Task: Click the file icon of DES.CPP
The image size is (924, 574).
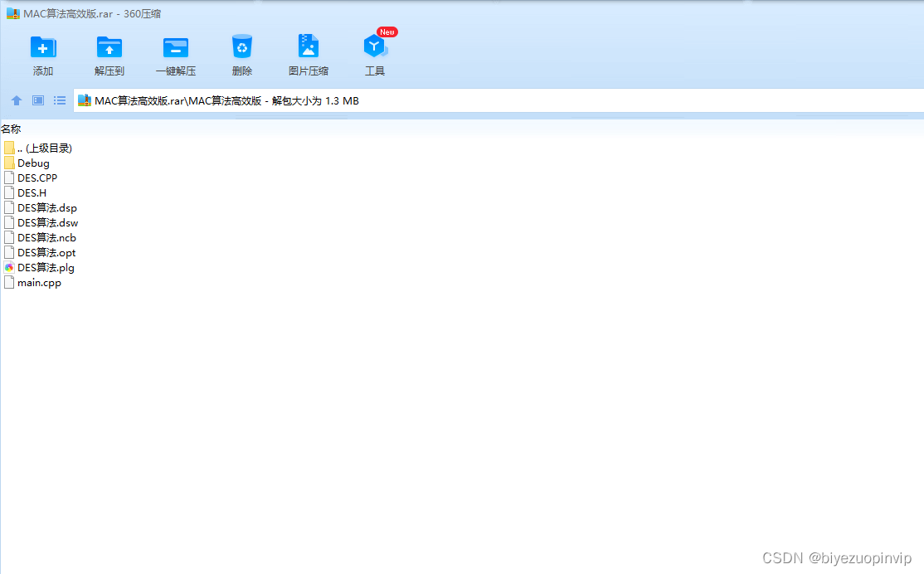Action: (9, 178)
